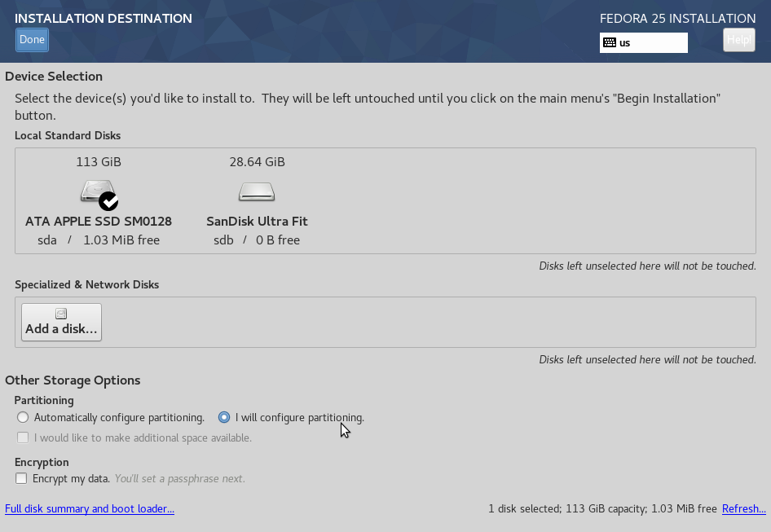The height and width of the screenshot is (532, 771).
Task: Open the Help! button
Action: click(738, 40)
